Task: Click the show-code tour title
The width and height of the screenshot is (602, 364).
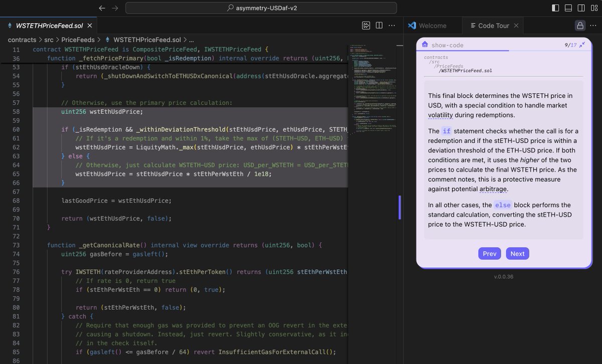Action: pos(447,45)
